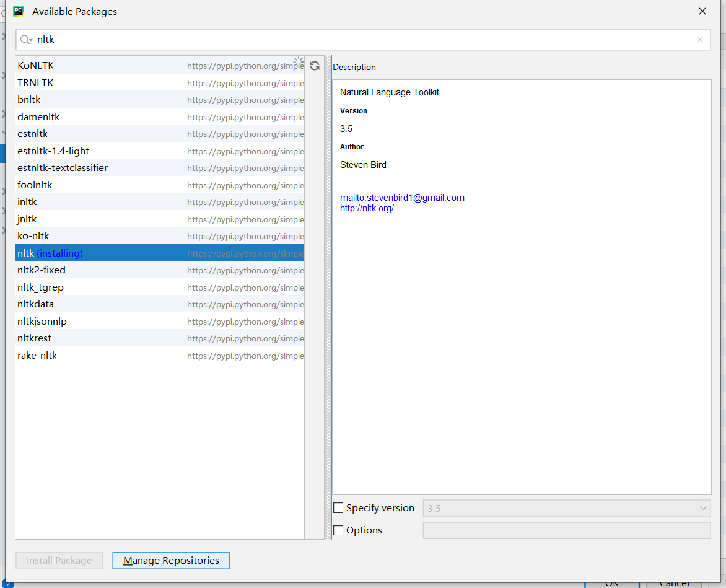Screen dimensions: 726x588
Task: Select the nltkrest package
Action: (160, 338)
